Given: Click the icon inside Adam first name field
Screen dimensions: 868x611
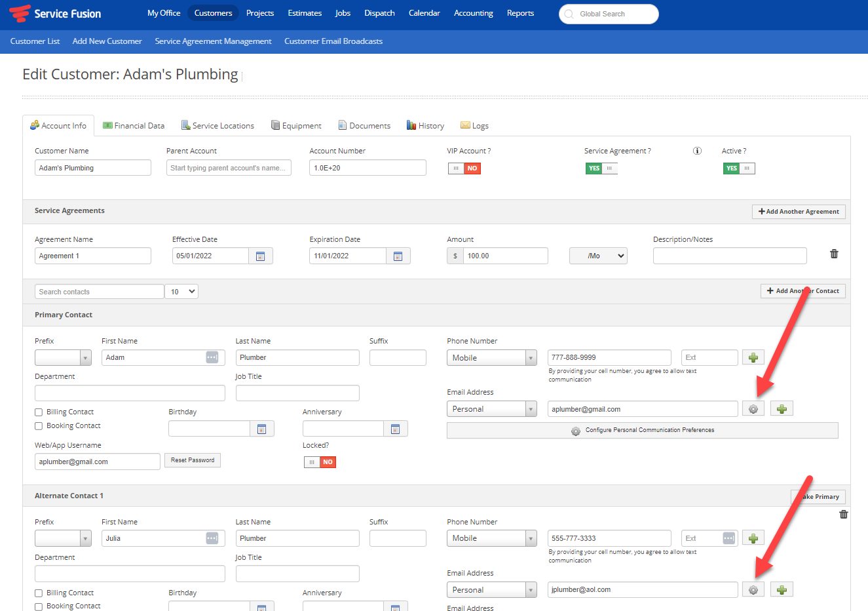Looking at the screenshot, I should (212, 357).
